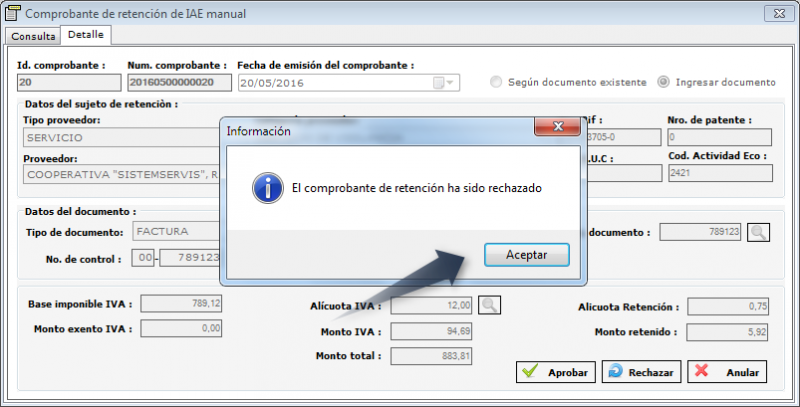Click the date text 20/05/2016
This screenshot has width=800, height=407.
272,83
